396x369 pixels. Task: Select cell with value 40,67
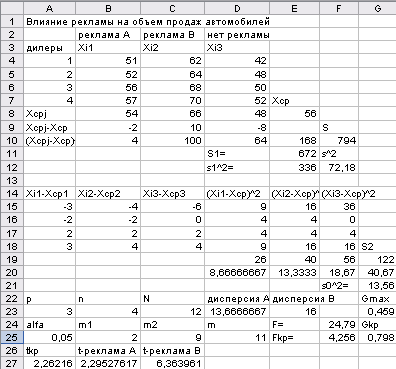[377, 272]
